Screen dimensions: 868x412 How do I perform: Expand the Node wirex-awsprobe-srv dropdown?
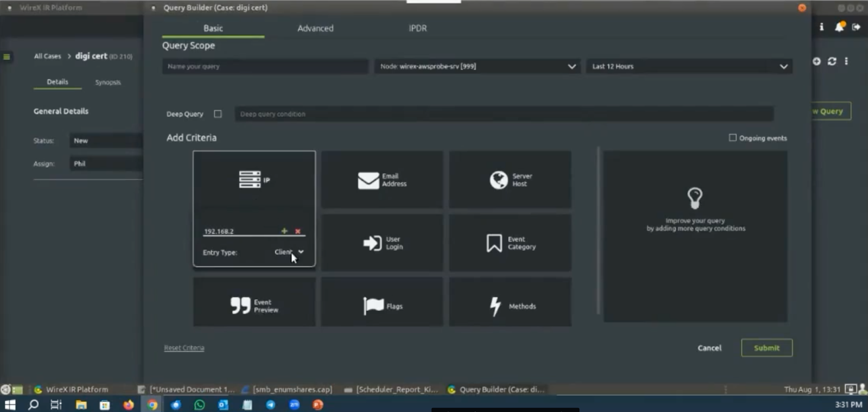click(x=477, y=66)
